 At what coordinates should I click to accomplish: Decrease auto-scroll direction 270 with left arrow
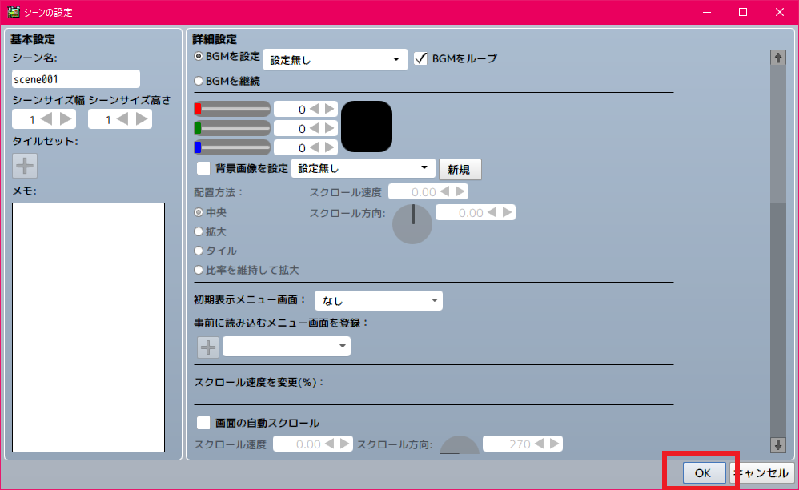coord(540,444)
